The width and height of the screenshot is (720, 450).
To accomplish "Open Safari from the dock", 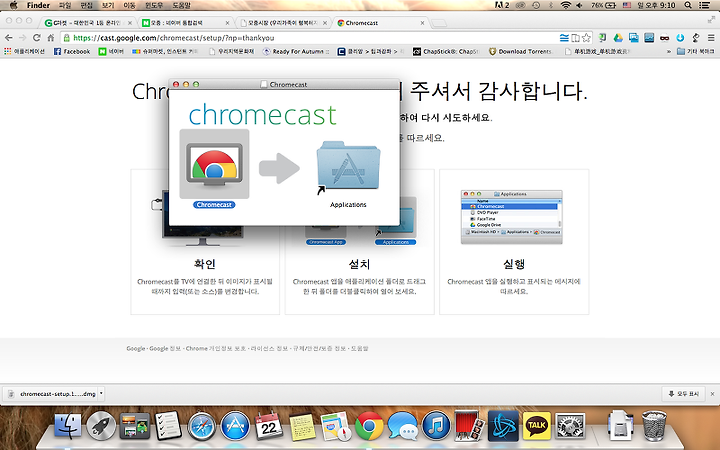I will pos(201,426).
